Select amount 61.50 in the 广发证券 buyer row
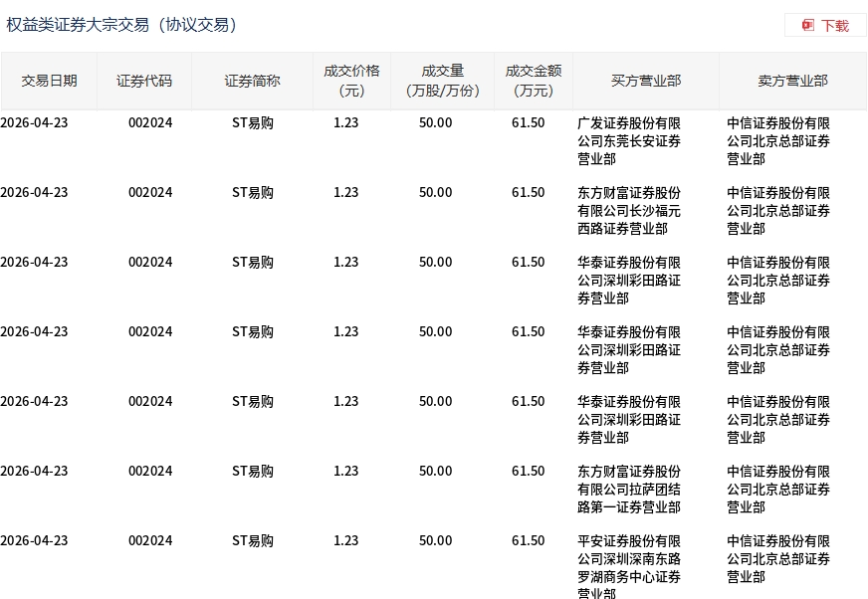The width and height of the screenshot is (868, 599). point(529,123)
